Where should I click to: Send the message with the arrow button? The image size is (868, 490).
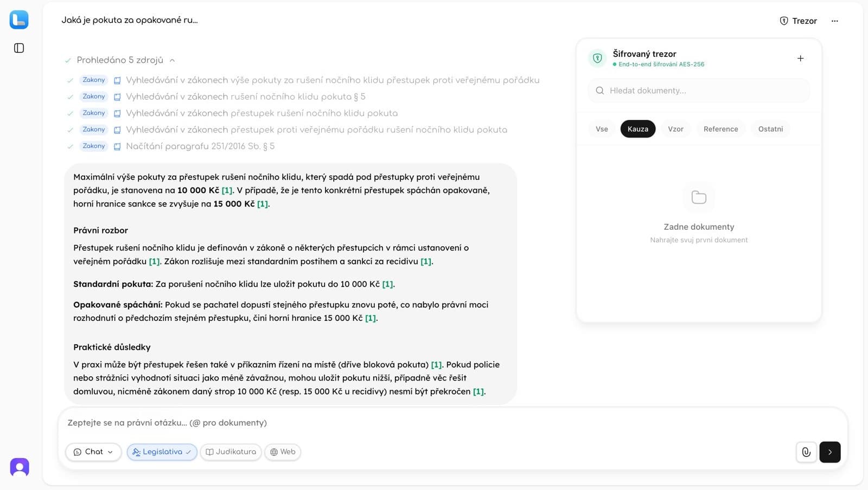[x=829, y=452]
